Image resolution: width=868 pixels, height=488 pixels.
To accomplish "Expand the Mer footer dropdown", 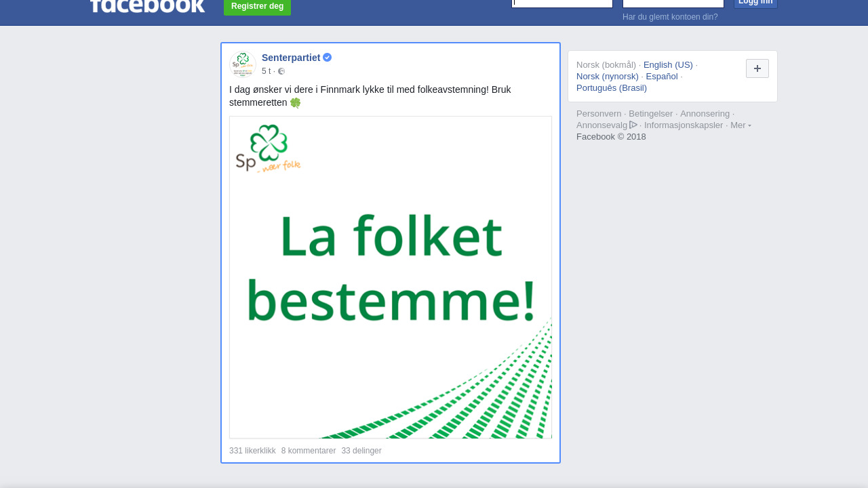I will pos(741,125).
